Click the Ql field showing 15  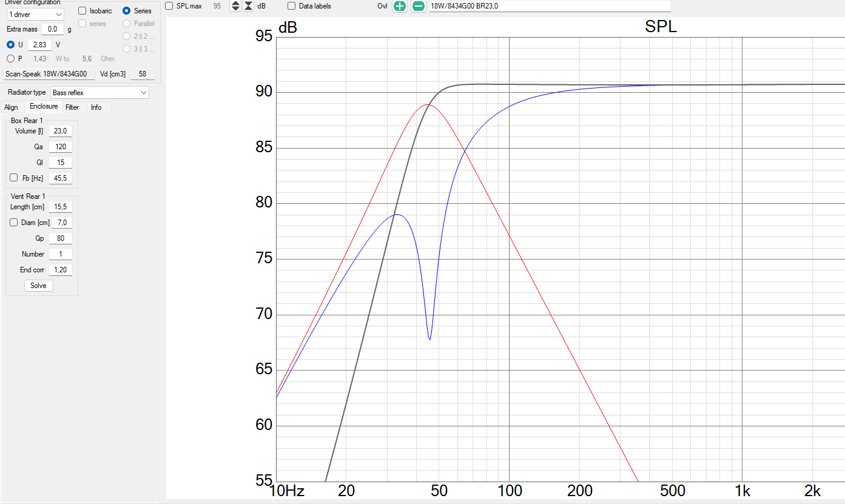pyautogui.click(x=61, y=163)
